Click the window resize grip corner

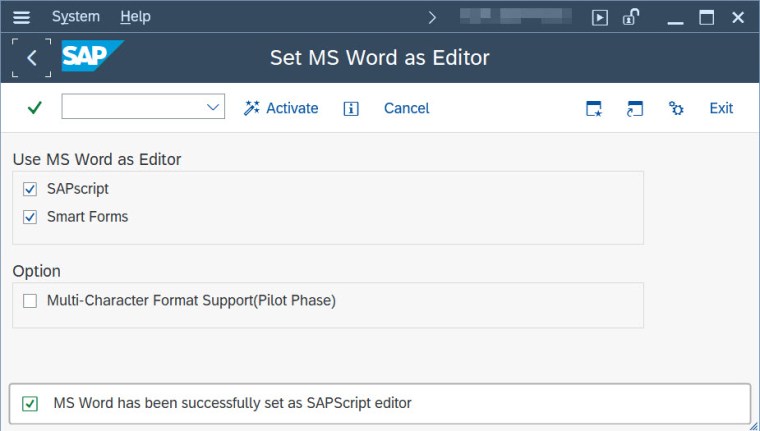(x=753, y=426)
